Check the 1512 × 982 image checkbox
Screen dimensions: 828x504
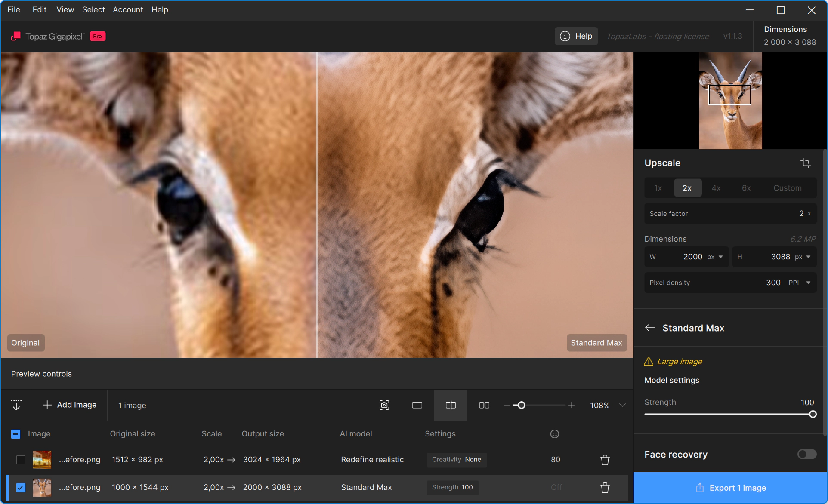click(x=21, y=460)
